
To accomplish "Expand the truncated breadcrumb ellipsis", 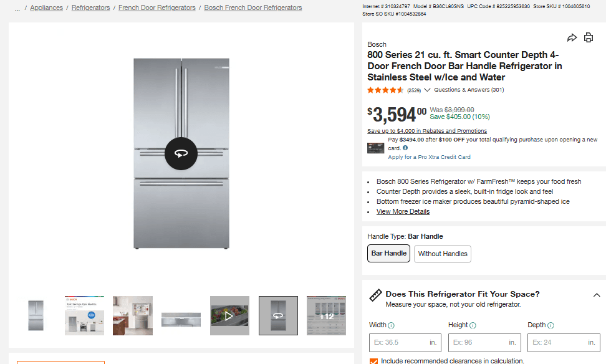I will (16, 7).
